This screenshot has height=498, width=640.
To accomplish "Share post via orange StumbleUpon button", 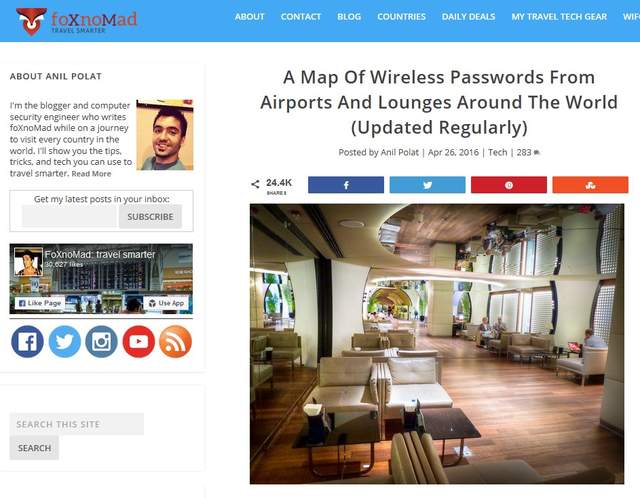I will click(x=590, y=185).
